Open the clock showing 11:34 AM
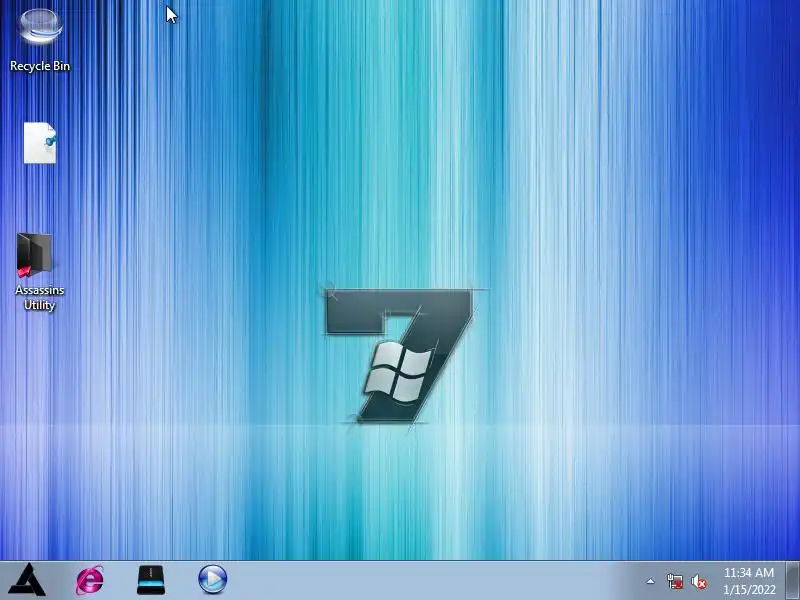This screenshot has width=800, height=600. 748,581
